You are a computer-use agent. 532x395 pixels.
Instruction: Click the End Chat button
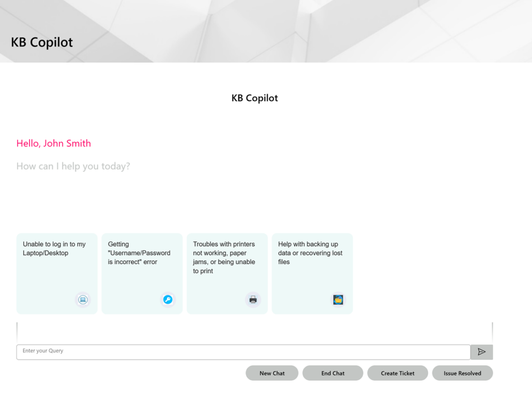click(333, 373)
